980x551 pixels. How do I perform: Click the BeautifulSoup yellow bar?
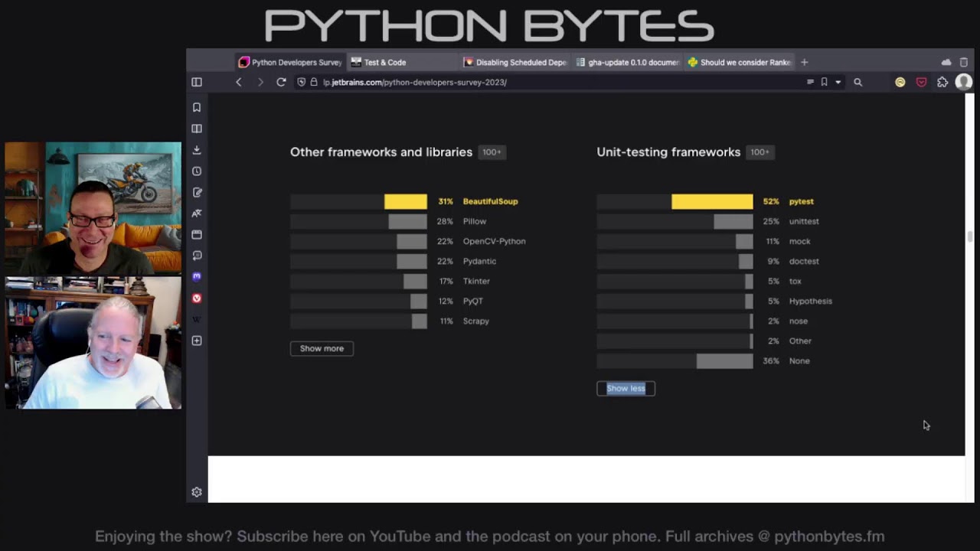406,201
